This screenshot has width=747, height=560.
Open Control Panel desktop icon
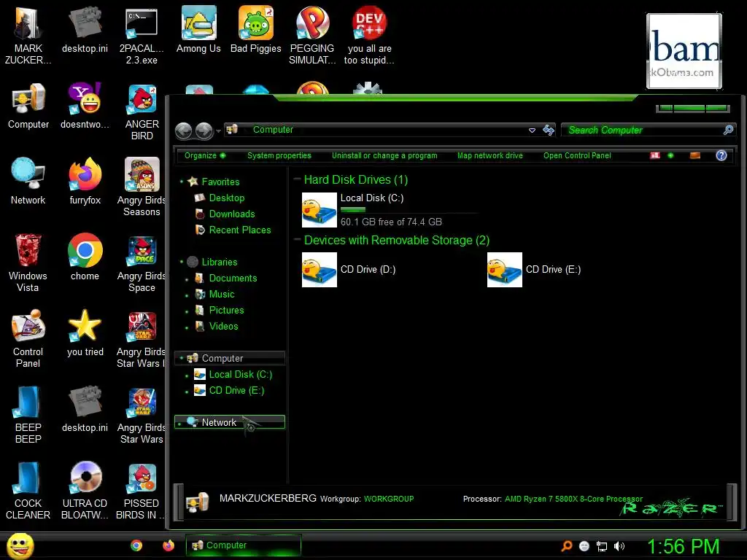click(28, 338)
